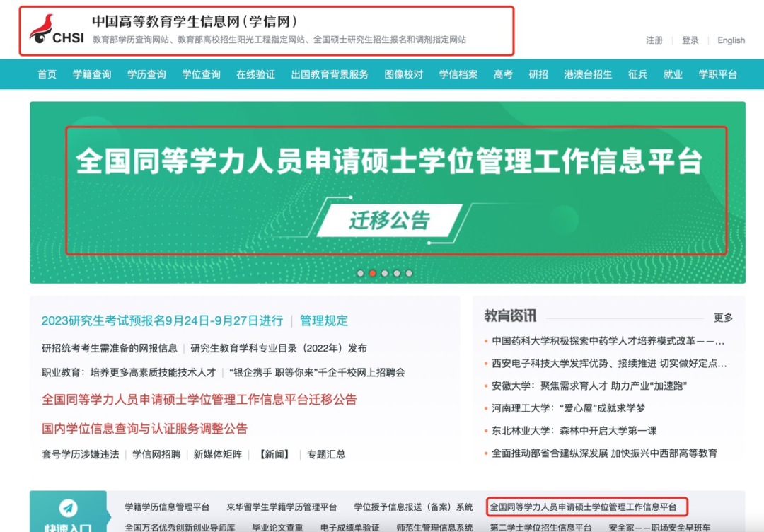Open 河南理工大学 “爱心屋” news

tap(568, 408)
